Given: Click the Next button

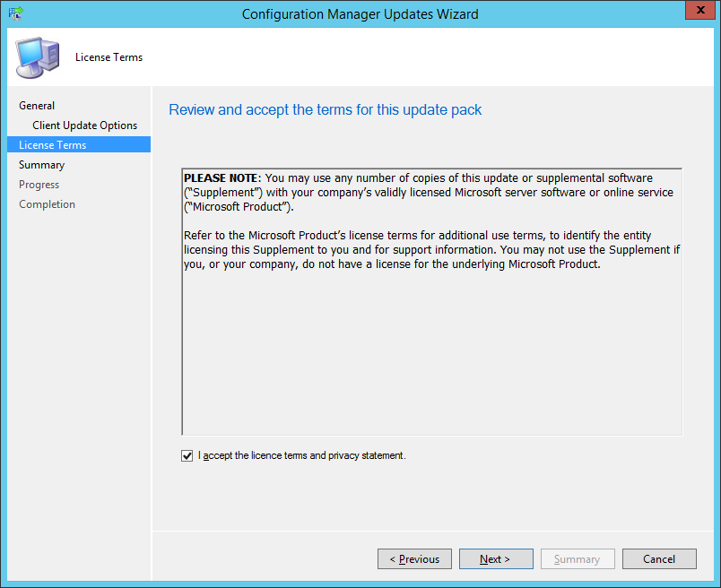Looking at the screenshot, I should [496, 559].
